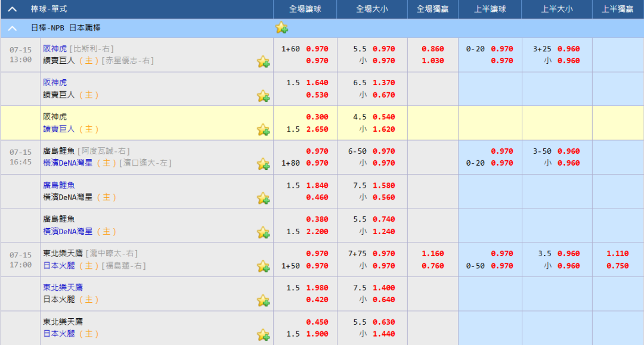The image size is (644, 345).
Task: Click star in row with odds 1.980
Action: click(x=264, y=300)
